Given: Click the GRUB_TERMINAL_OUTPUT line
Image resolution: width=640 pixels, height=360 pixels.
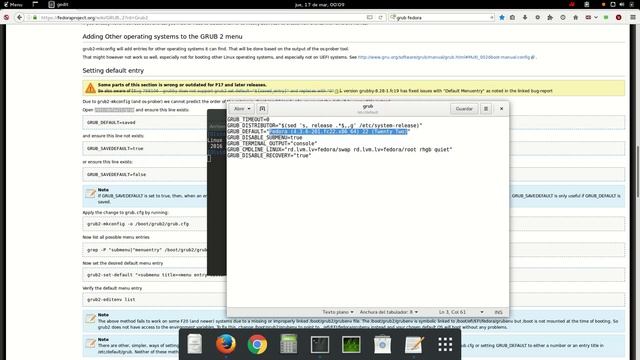Looking at the screenshot, I should [x=272, y=144].
